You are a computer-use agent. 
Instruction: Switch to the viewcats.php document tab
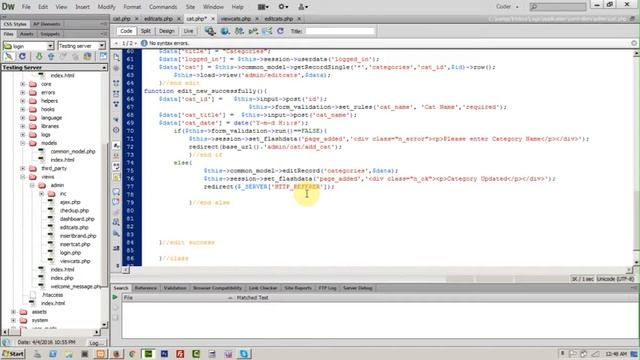coord(236,19)
